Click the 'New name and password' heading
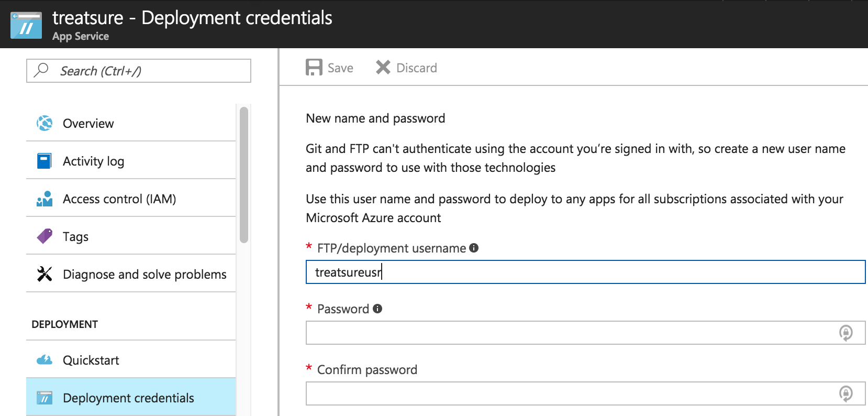 (x=375, y=118)
